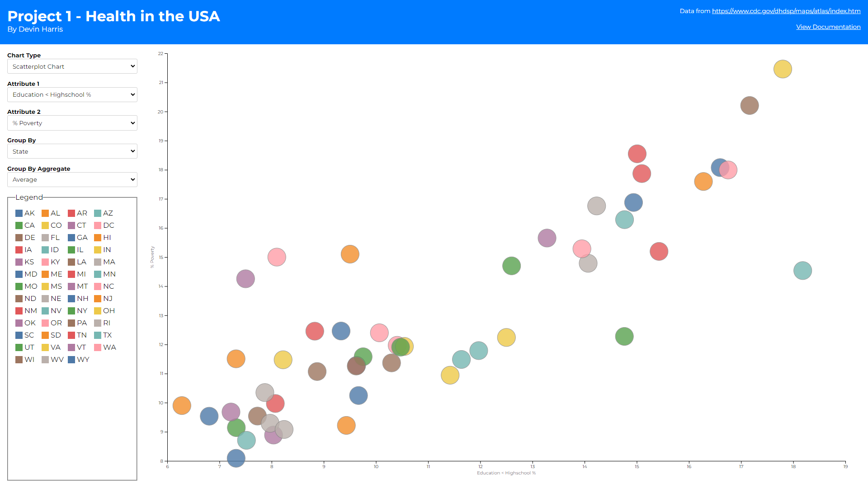
Task: Select the leftmost orange scatterplot point
Action: click(182, 406)
